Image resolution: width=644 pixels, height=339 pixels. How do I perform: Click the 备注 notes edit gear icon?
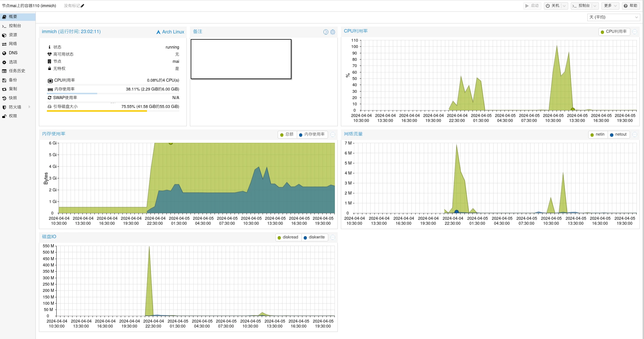(x=333, y=32)
